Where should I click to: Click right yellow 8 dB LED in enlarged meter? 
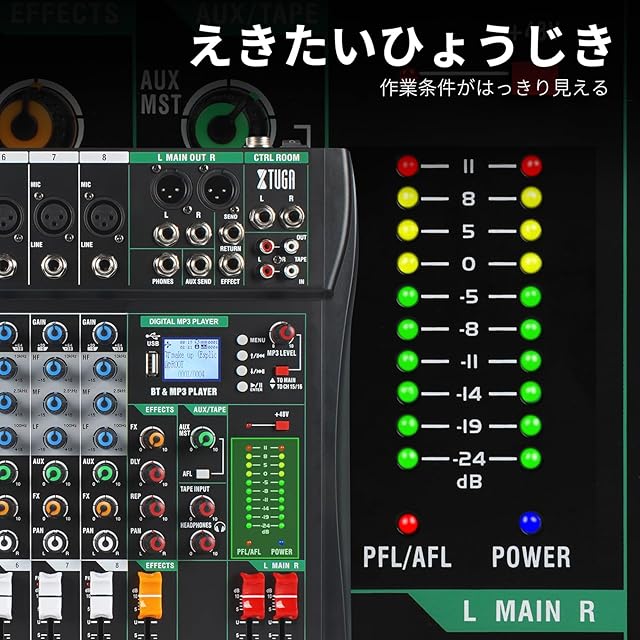[531, 198]
